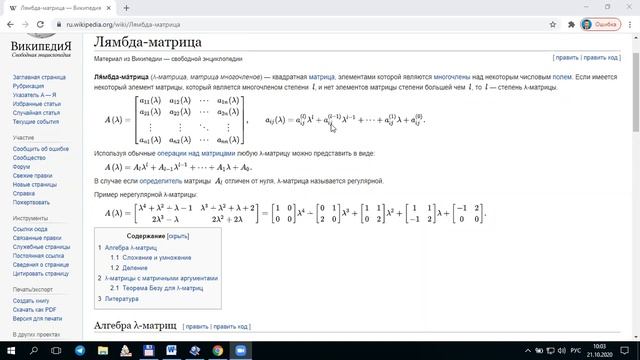Open Пожертвовать sidebar link
The image size is (640, 360).
click(31, 202)
